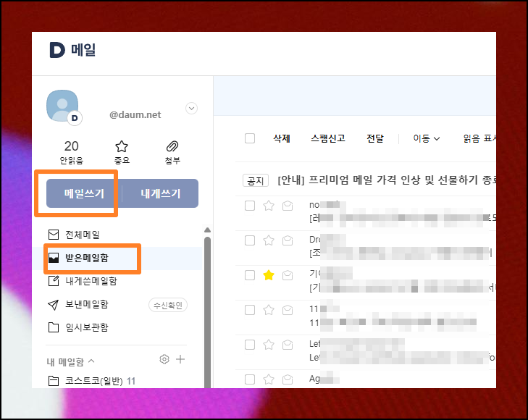The image size is (528, 420).
Task: Click the sidebar scroll-up arrow
Action: (x=207, y=230)
